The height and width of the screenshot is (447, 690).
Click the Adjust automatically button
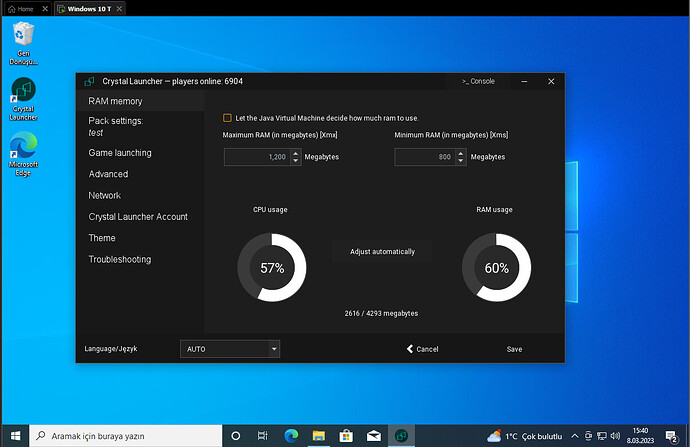382,251
